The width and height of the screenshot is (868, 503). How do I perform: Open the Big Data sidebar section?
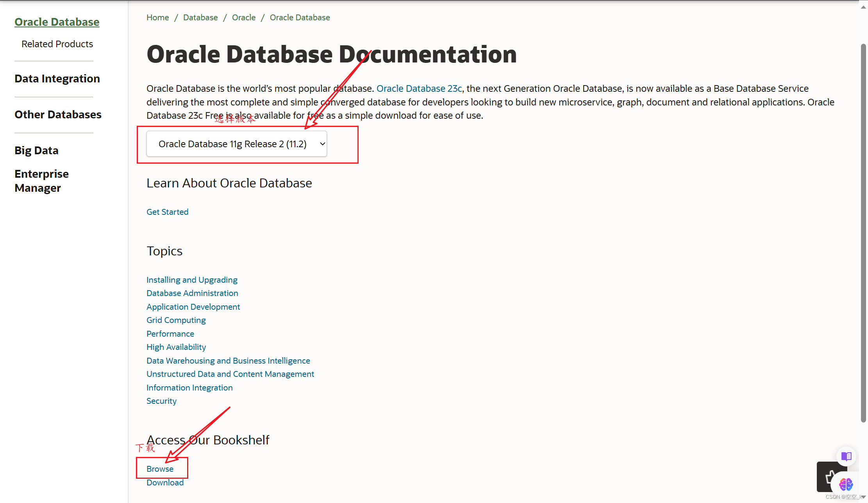[36, 150]
